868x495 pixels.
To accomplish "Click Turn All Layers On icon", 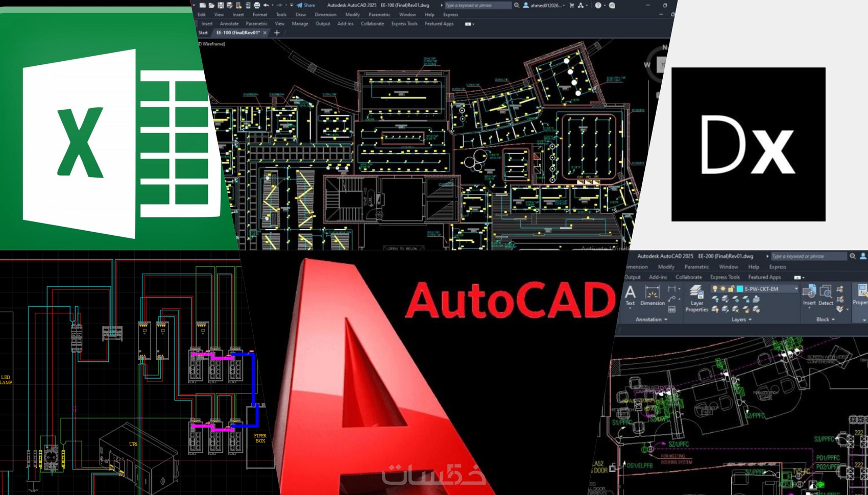I will pyautogui.click(x=715, y=309).
